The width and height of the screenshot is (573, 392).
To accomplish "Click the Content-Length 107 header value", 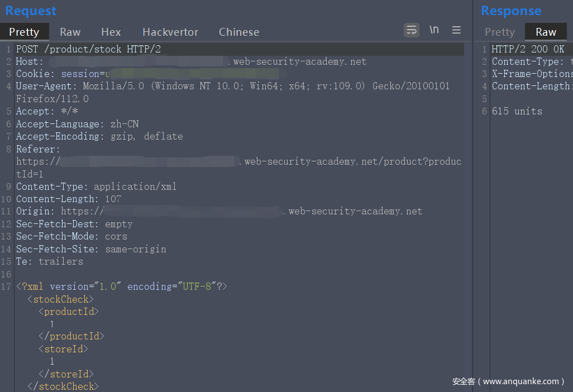I will 112,199.
